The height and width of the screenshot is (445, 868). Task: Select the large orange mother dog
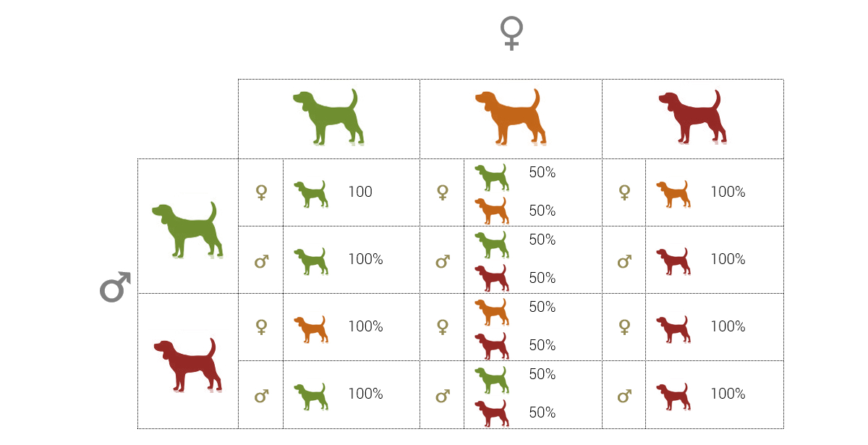pyautogui.click(x=511, y=117)
